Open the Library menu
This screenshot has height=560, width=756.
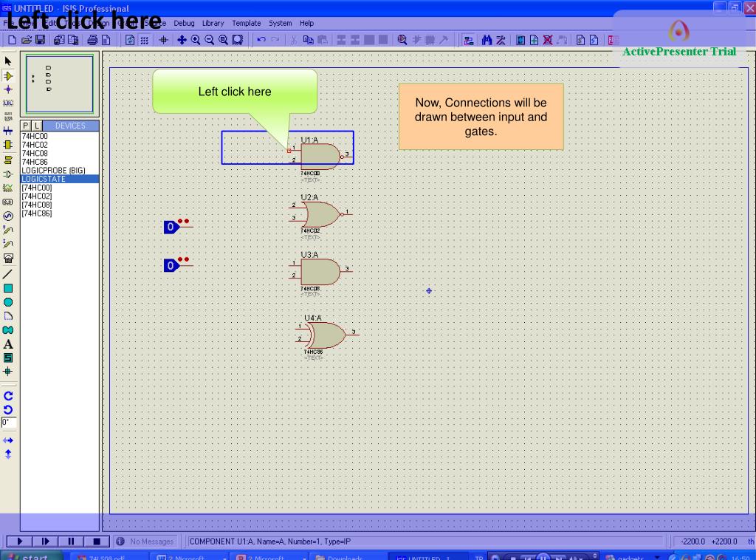[213, 23]
